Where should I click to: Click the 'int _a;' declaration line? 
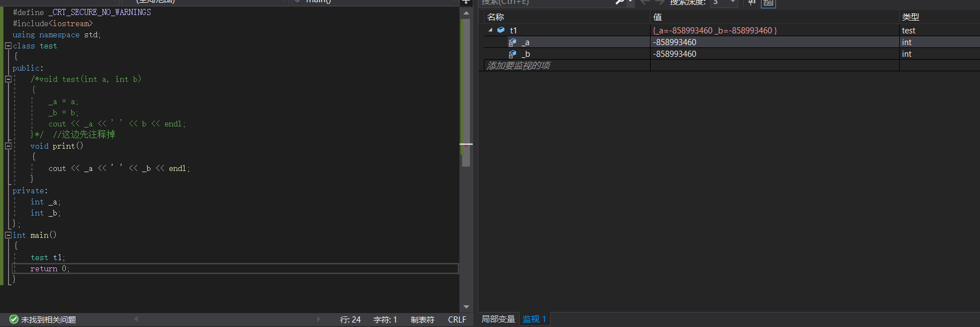[46, 202]
